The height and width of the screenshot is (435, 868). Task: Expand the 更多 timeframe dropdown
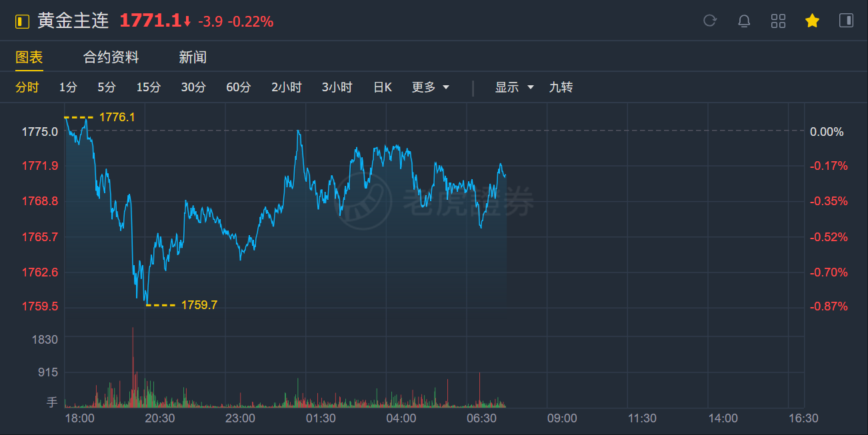coord(431,87)
